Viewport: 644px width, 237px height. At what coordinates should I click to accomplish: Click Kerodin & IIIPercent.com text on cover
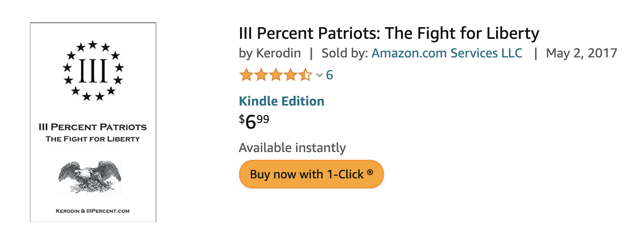[x=93, y=211]
